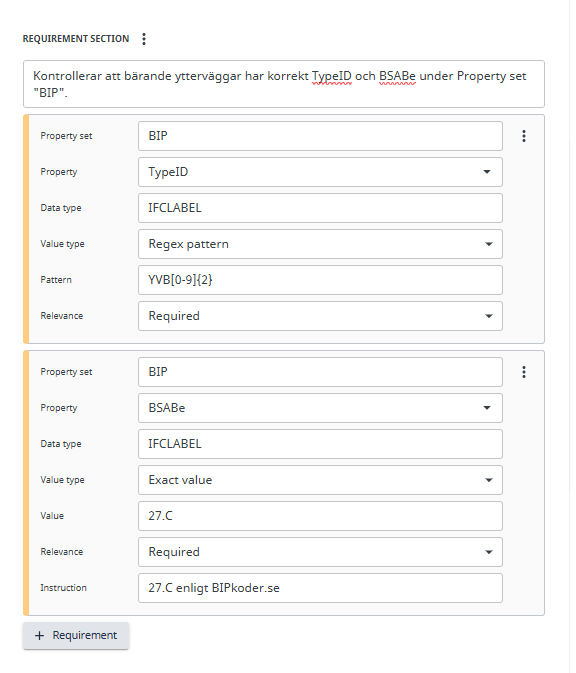Open the Requirement Section kebab menu
Screen dimensions: 576x673
click(x=144, y=39)
